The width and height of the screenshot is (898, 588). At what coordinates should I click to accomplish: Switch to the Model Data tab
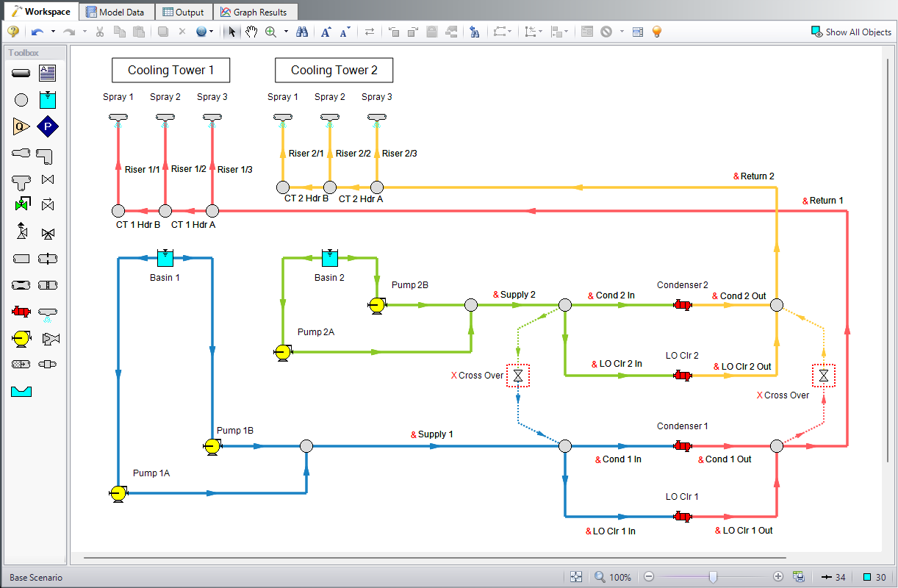[x=116, y=11]
